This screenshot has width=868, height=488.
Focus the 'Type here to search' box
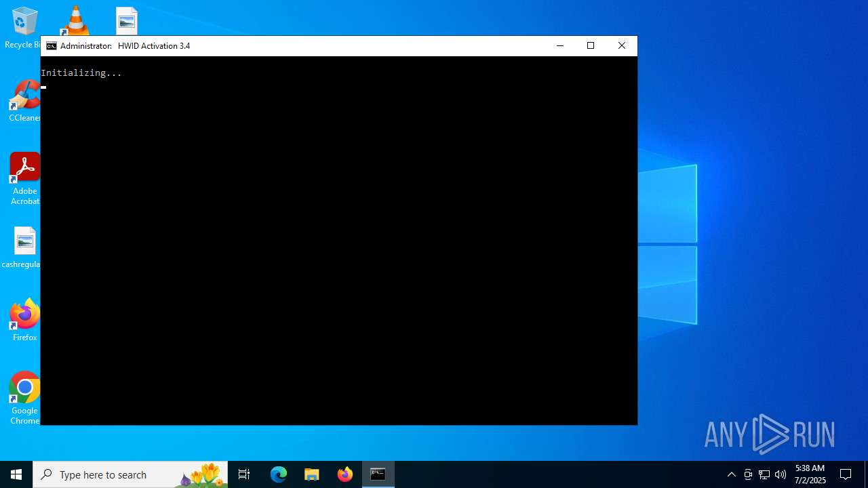click(130, 474)
